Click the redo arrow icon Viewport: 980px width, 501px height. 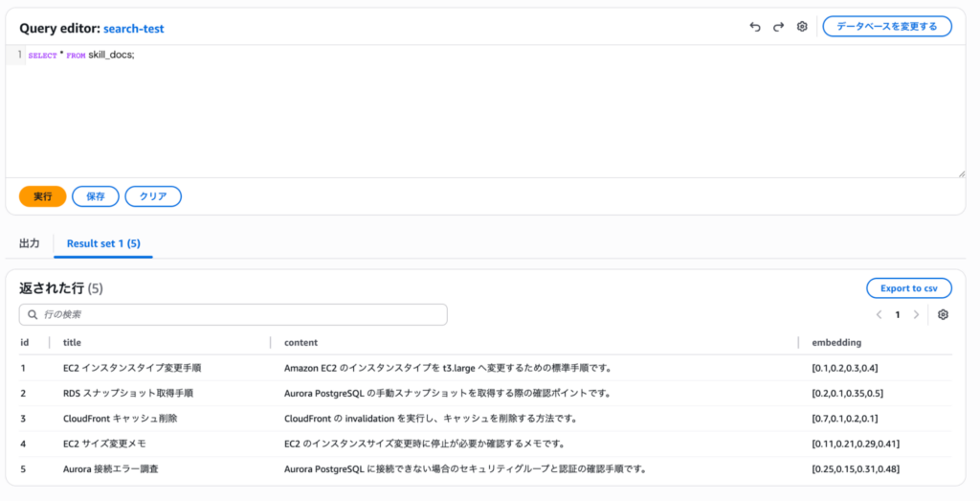(x=778, y=27)
